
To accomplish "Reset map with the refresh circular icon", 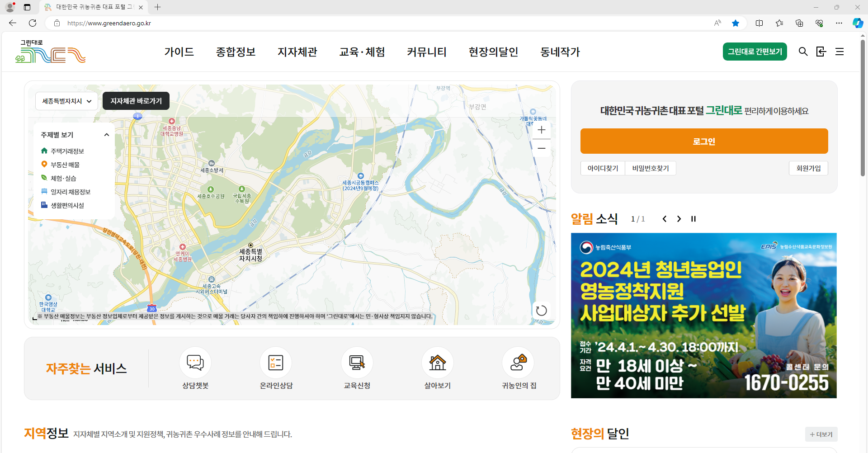I will pyautogui.click(x=541, y=311).
